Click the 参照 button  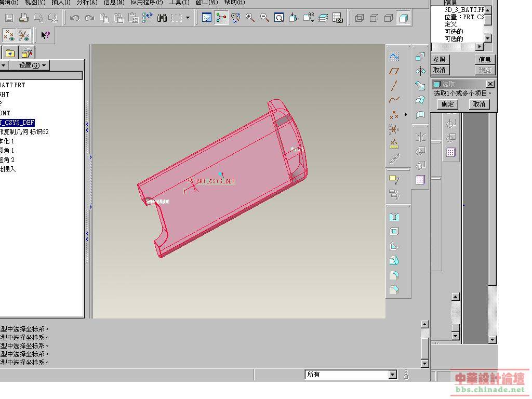tap(440, 60)
